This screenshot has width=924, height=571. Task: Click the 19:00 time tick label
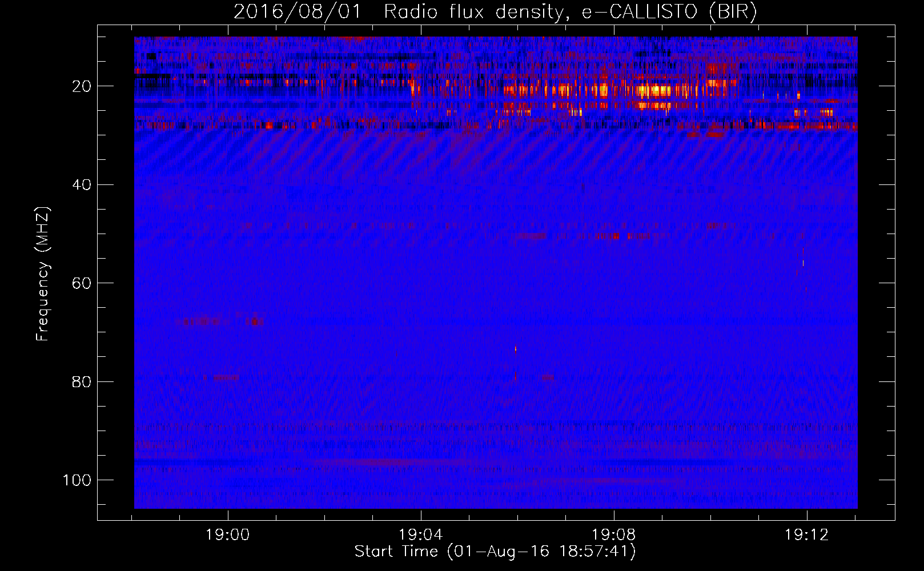[x=228, y=535]
